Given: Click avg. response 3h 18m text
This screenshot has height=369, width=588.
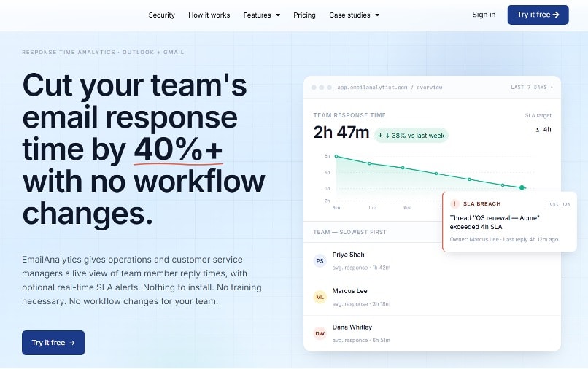Looking at the screenshot, I should 361,304.
